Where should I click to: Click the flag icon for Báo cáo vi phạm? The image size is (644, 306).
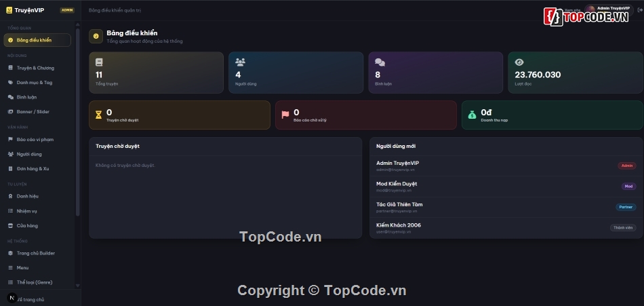pyautogui.click(x=11, y=139)
